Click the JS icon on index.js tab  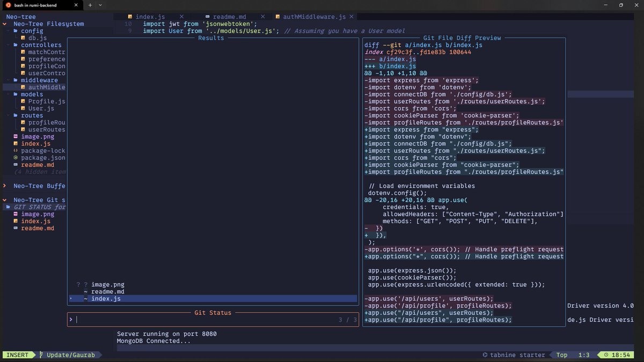click(x=130, y=17)
